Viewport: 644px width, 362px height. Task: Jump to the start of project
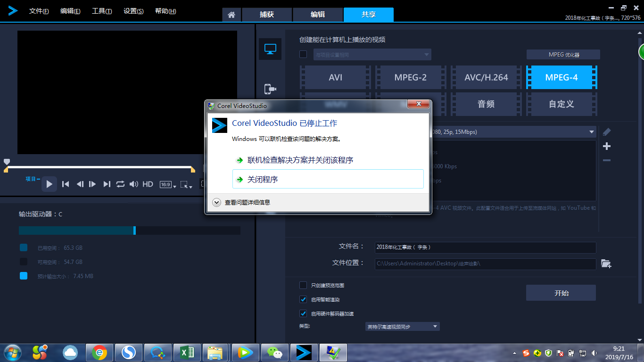point(66,184)
